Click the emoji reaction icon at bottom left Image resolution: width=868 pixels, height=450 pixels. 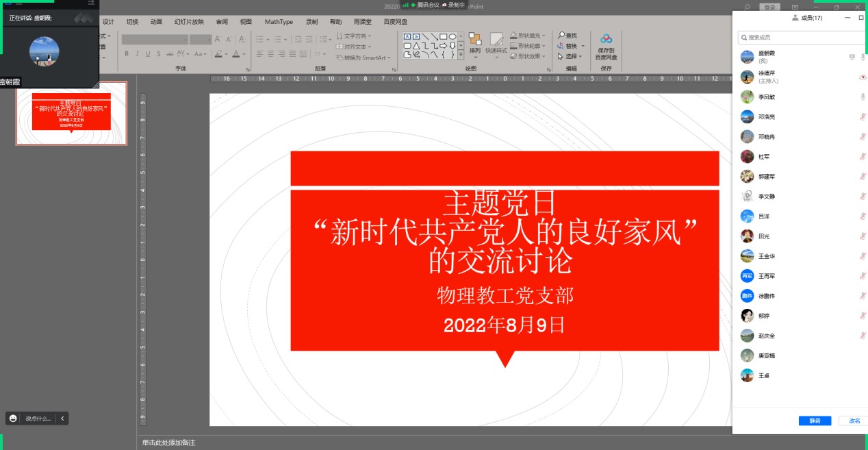[13, 418]
